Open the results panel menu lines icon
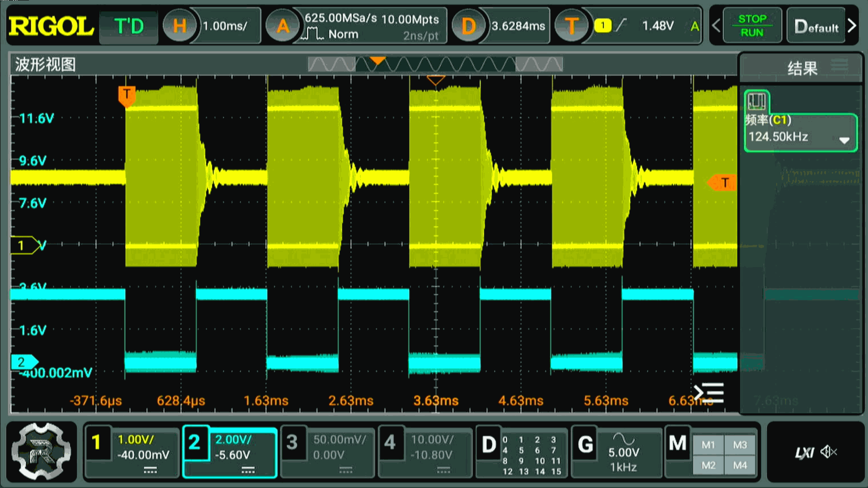This screenshot has height=488, width=868. coord(839,65)
